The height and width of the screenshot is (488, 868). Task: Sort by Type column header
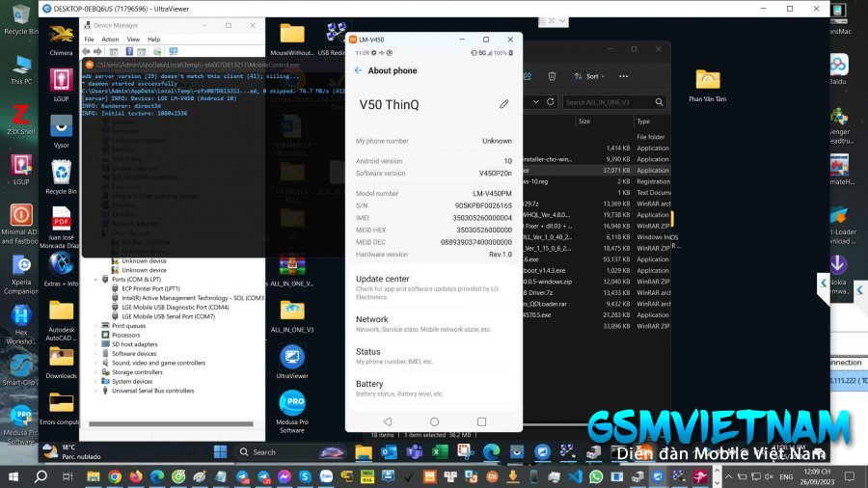pyautogui.click(x=643, y=122)
